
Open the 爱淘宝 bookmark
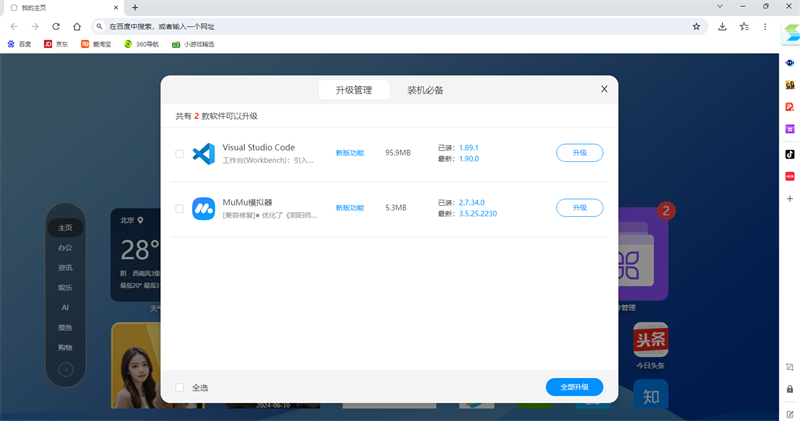tap(96, 44)
